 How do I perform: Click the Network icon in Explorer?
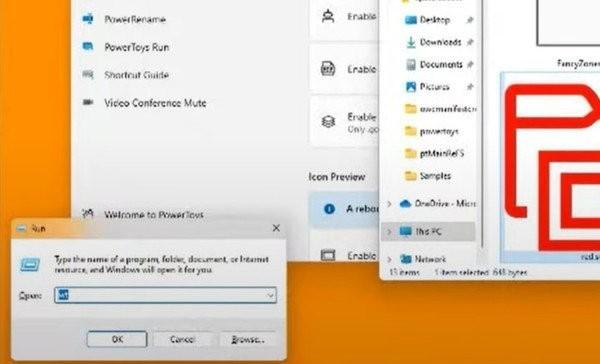(405, 259)
